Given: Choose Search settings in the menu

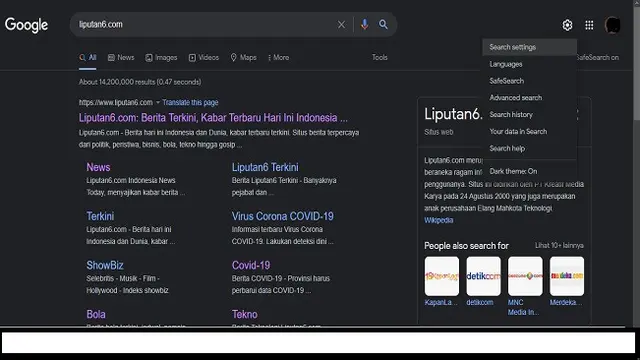Looking at the screenshot, I should click(529, 47).
